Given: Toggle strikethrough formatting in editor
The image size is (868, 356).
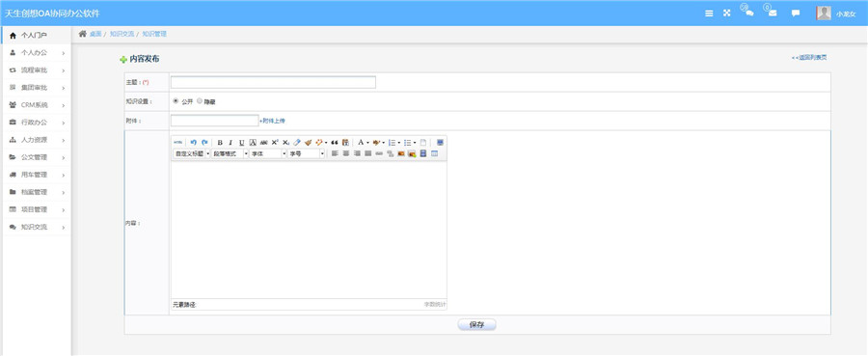Looking at the screenshot, I should 264,143.
